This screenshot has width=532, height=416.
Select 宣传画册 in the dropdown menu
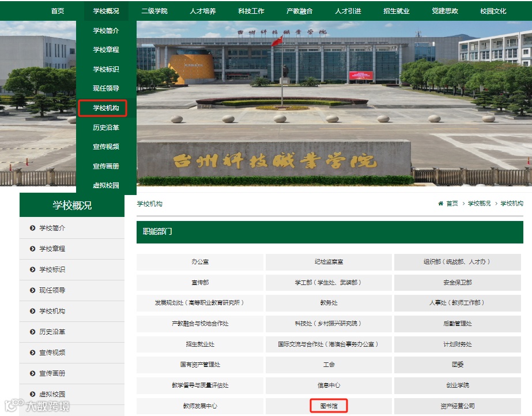coord(106,166)
